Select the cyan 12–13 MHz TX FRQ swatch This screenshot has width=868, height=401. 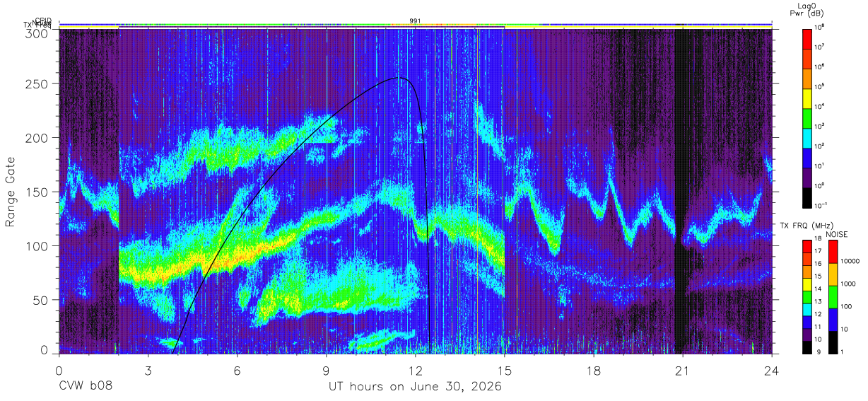[807, 309]
